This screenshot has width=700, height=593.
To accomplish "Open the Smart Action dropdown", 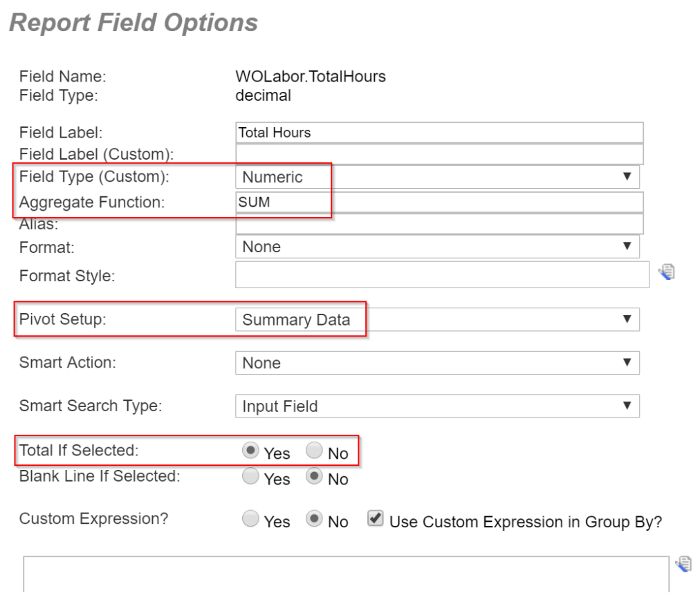I will [437, 363].
